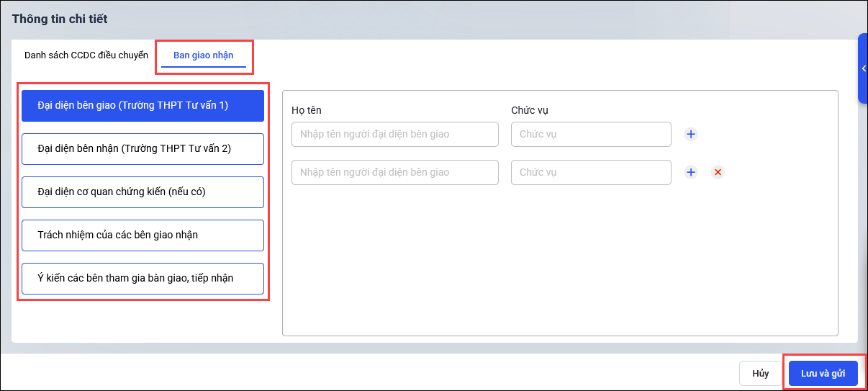This screenshot has width=868, height=391.
Task: Click the Chức vụ column label
Action: point(530,110)
